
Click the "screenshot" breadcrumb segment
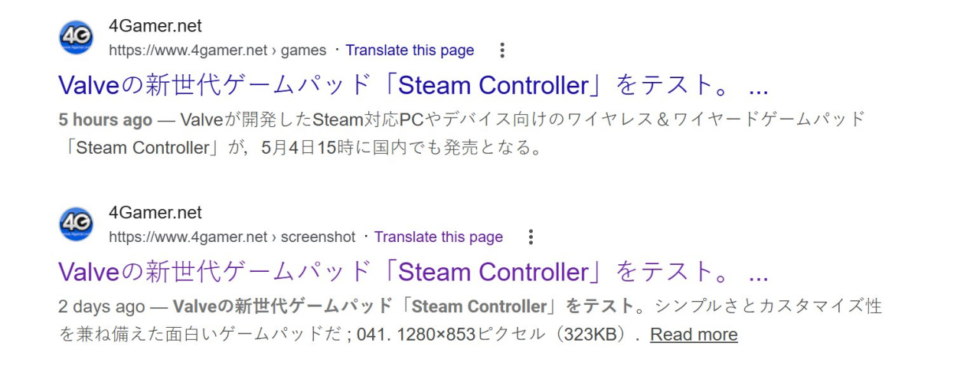point(318,237)
